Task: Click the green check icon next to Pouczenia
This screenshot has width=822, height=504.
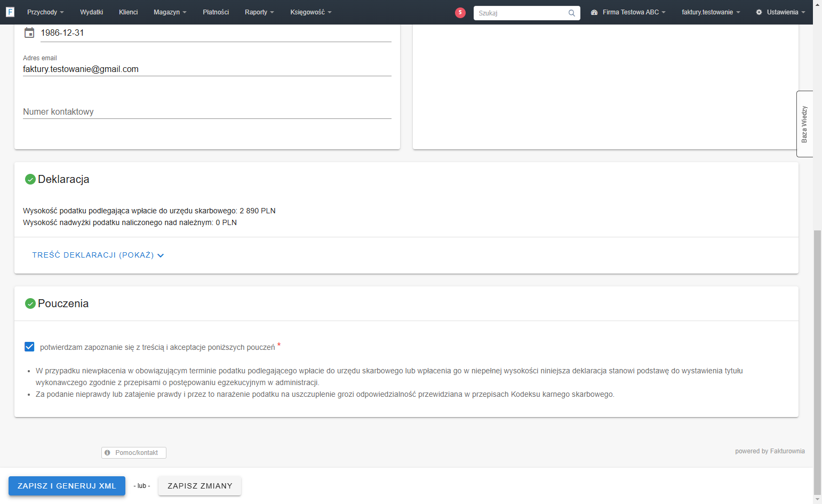Action: (x=30, y=303)
